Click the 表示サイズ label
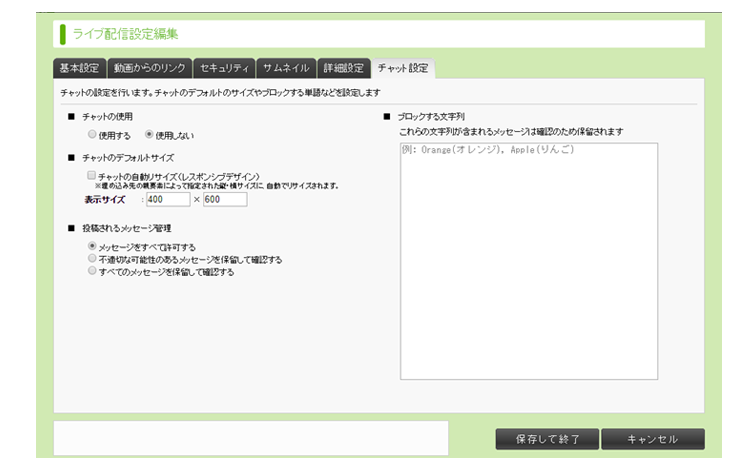Screen dimensions: 750x470 click(105, 199)
